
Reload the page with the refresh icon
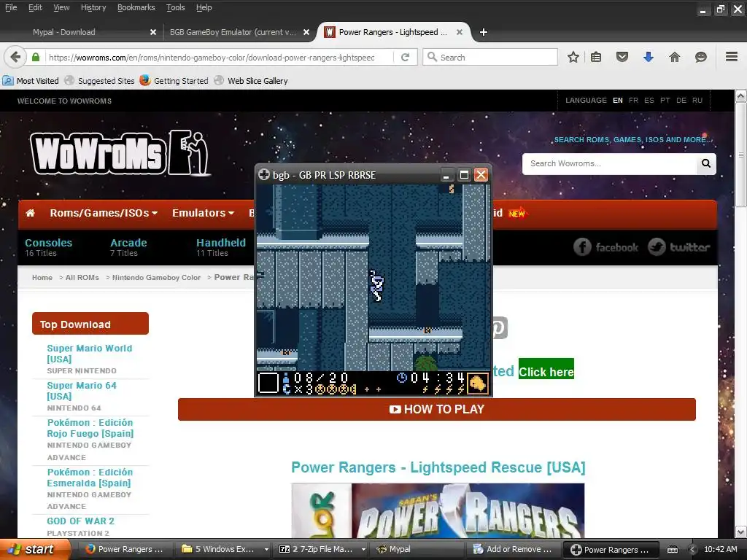(406, 57)
